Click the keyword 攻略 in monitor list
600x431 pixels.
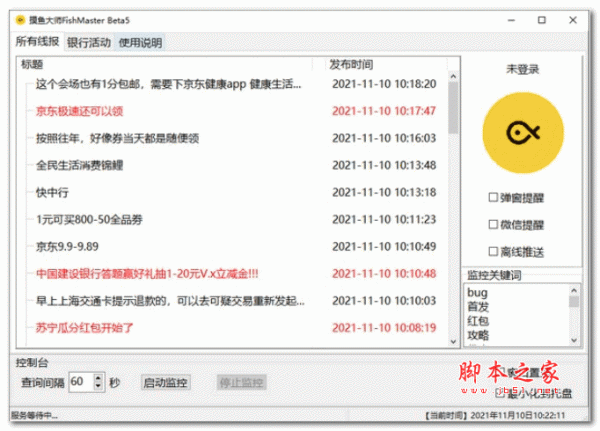478,335
